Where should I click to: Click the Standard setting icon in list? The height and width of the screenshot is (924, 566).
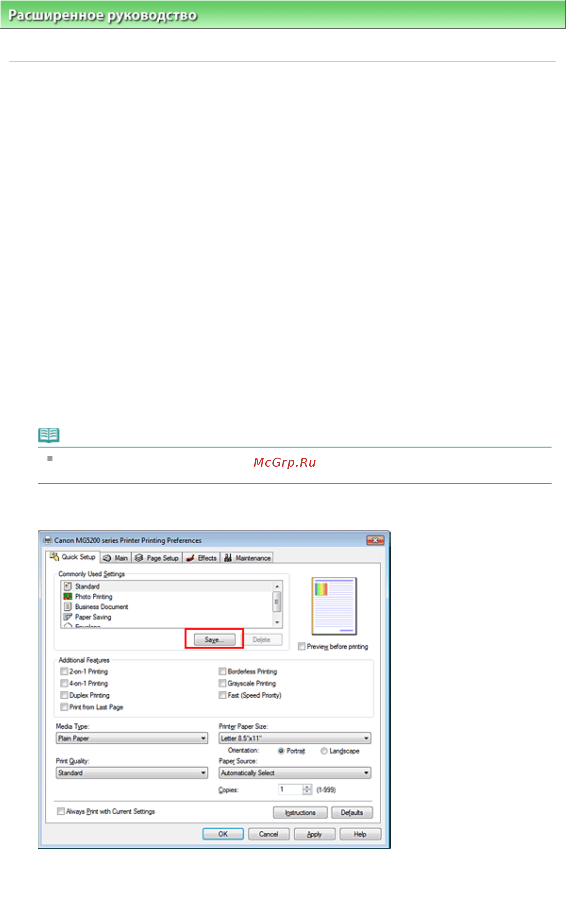pyautogui.click(x=68, y=586)
